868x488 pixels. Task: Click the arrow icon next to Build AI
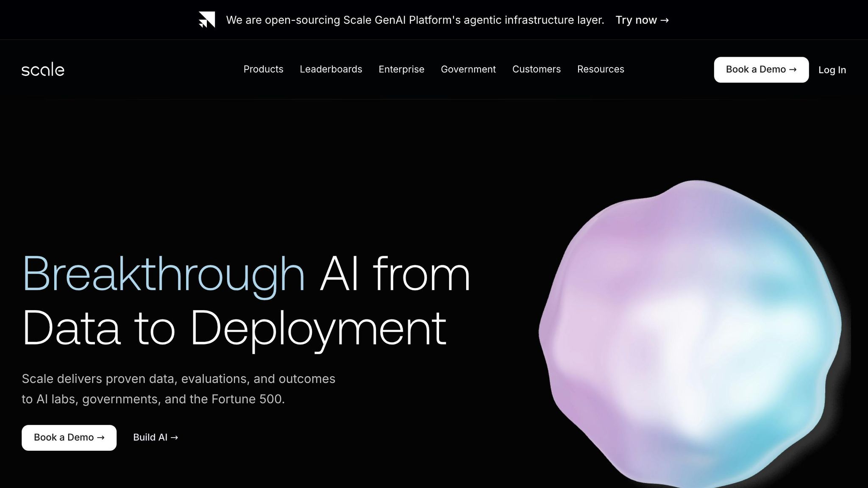pyautogui.click(x=174, y=437)
